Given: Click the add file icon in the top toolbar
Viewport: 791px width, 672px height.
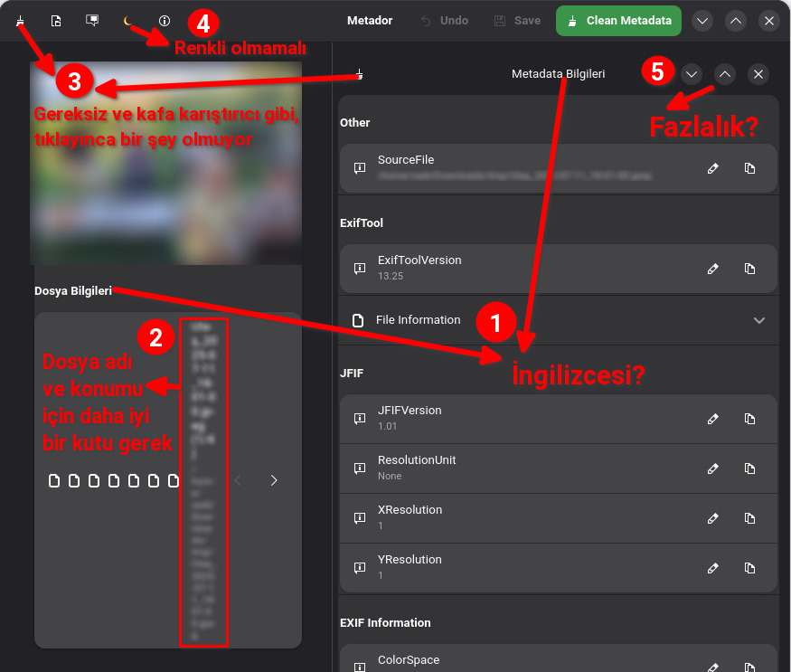Looking at the screenshot, I should (56, 20).
